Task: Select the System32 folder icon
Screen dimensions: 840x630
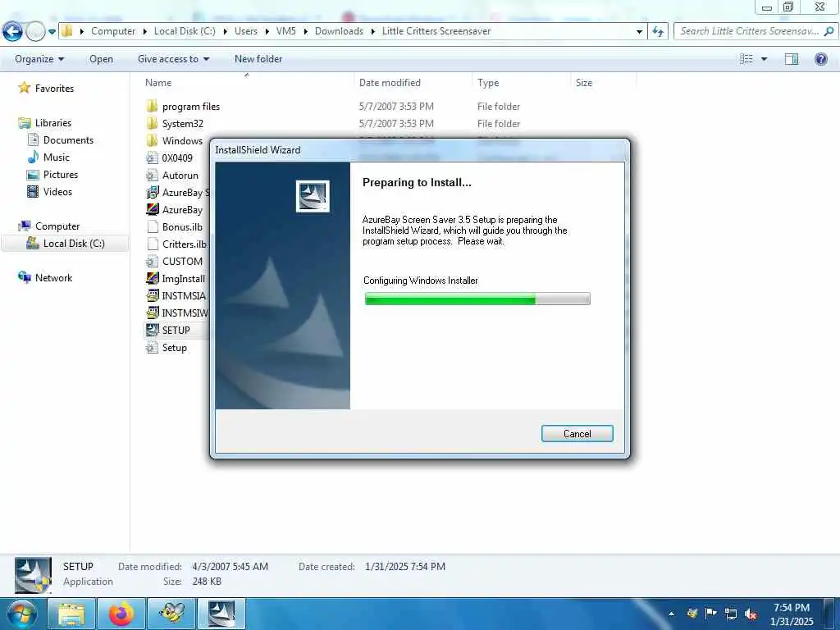Action: coord(152,123)
